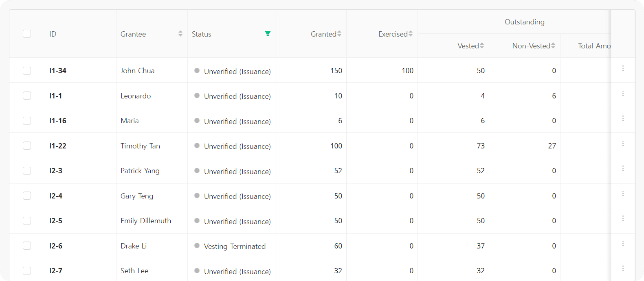The height and width of the screenshot is (281, 644).
Task: Select grant ID I1-22
Action: (58, 146)
